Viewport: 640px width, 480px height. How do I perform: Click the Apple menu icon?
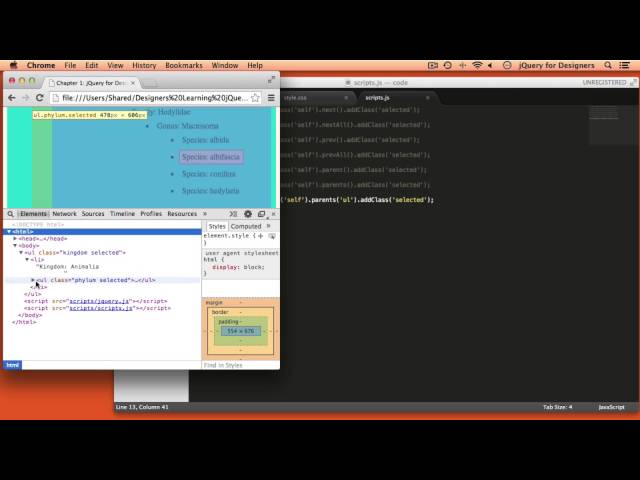point(14,65)
